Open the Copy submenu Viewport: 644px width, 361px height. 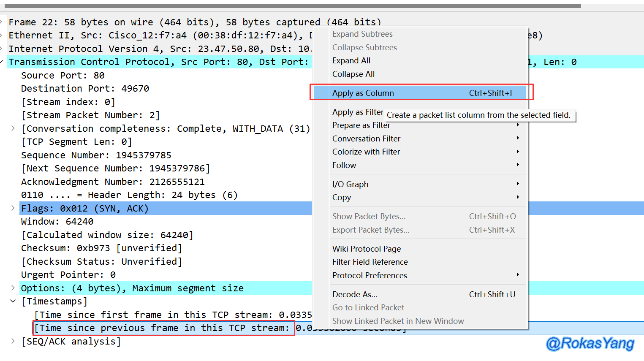pos(342,197)
